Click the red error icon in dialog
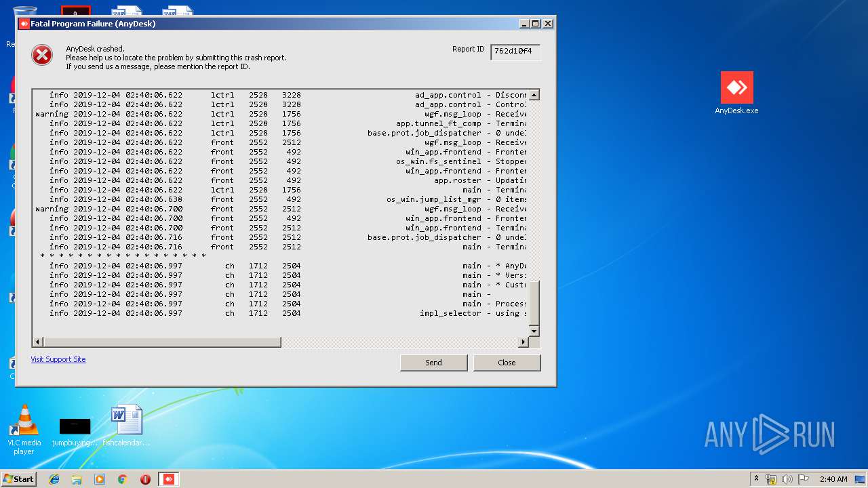This screenshot has width=868, height=488. click(42, 55)
